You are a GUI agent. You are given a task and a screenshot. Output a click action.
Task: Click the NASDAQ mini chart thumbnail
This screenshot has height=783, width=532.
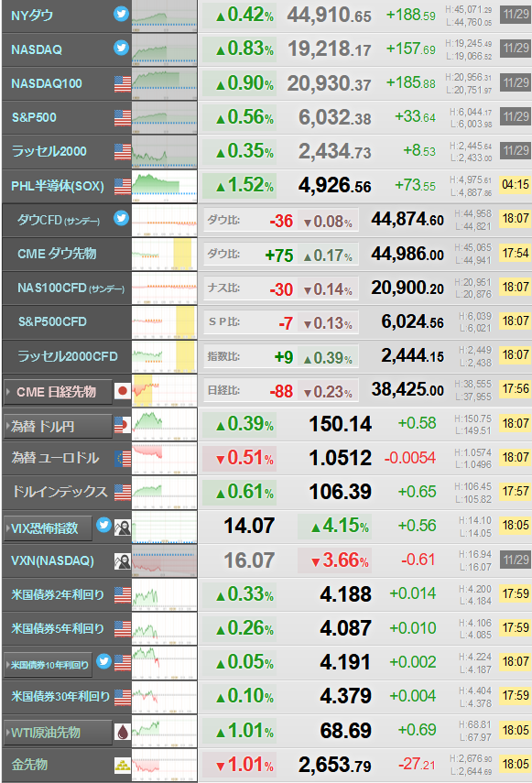[x=164, y=50]
